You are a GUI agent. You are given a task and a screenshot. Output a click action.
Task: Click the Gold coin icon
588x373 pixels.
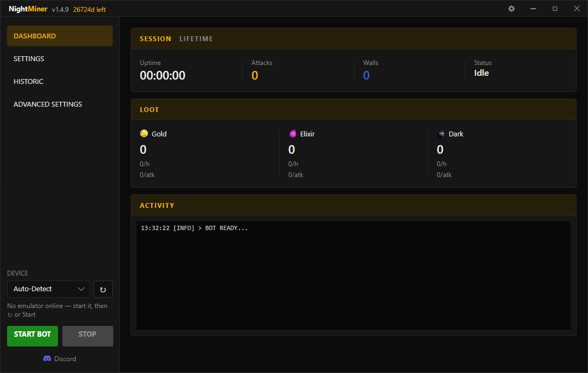pos(144,134)
